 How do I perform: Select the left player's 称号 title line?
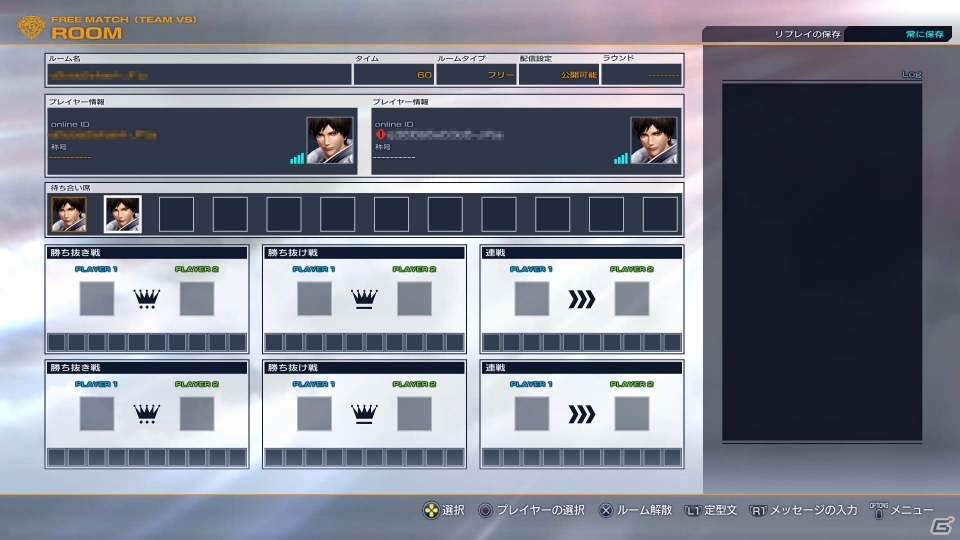coord(70,157)
